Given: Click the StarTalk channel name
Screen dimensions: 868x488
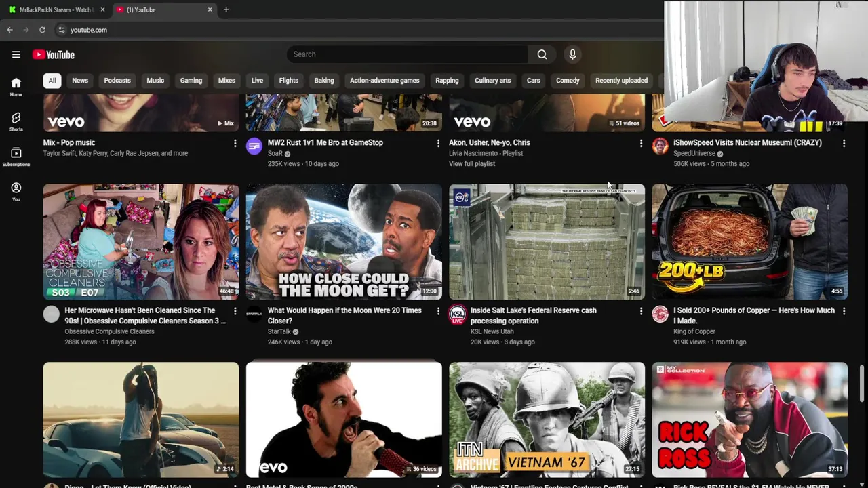Looking at the screenshot, I should [x=279, y=332].
